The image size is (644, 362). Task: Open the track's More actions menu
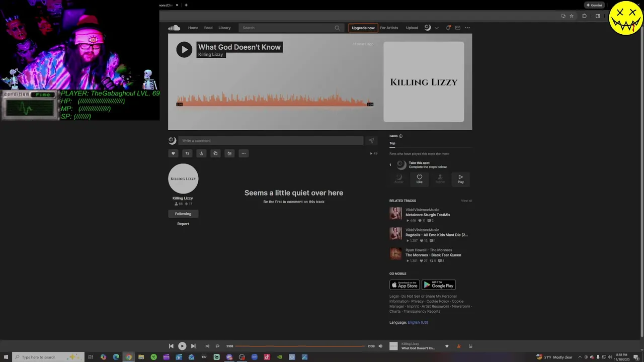coord(244,153)
